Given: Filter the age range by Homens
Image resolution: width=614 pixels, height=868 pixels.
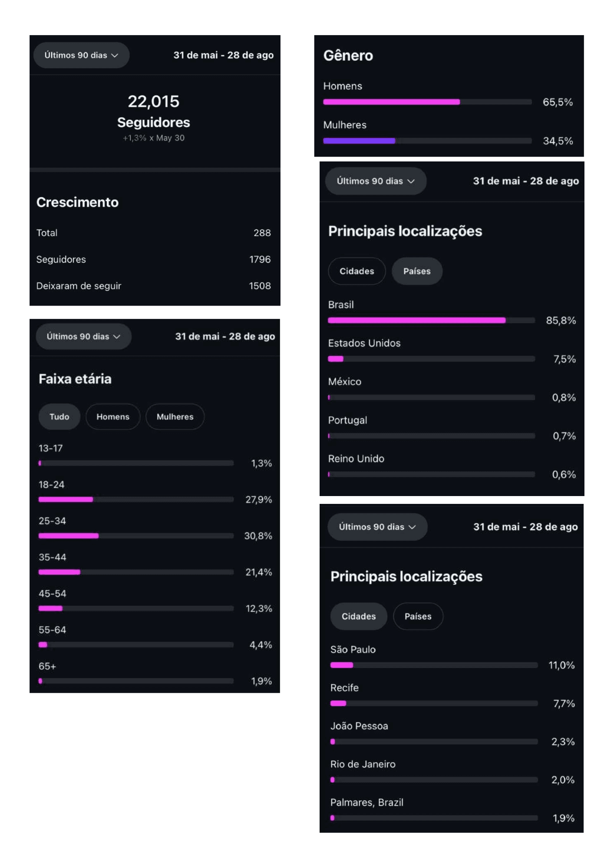Looking at the screenshot, I should (x=113, y=417).
